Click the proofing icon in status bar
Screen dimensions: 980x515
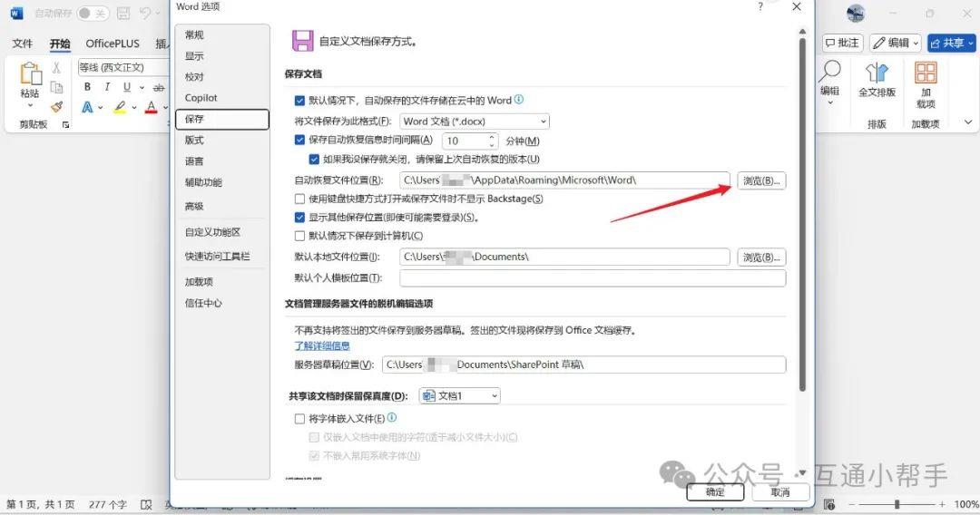pyautogui.click(x=146, y=504)
